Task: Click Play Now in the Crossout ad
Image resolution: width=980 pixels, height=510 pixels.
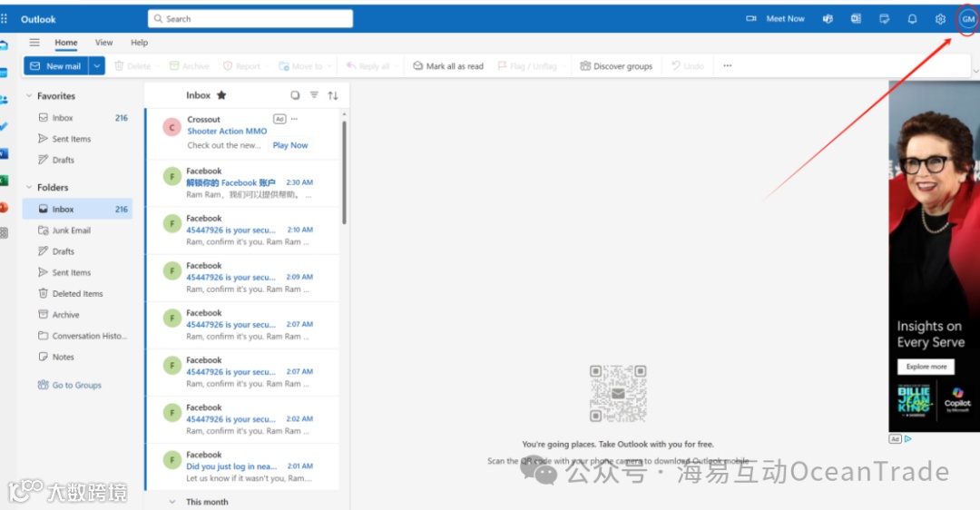Action: coord(290,145)
